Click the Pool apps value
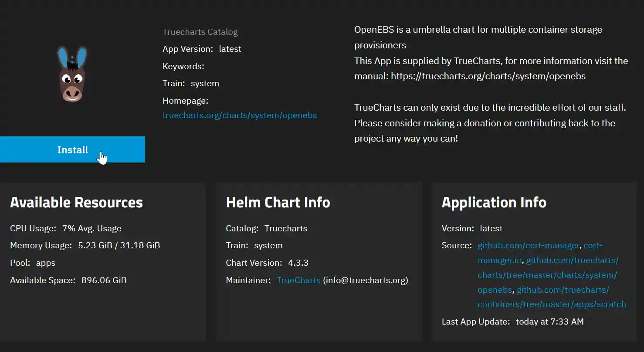The image size is (644, 352). (x=45, y=263)
